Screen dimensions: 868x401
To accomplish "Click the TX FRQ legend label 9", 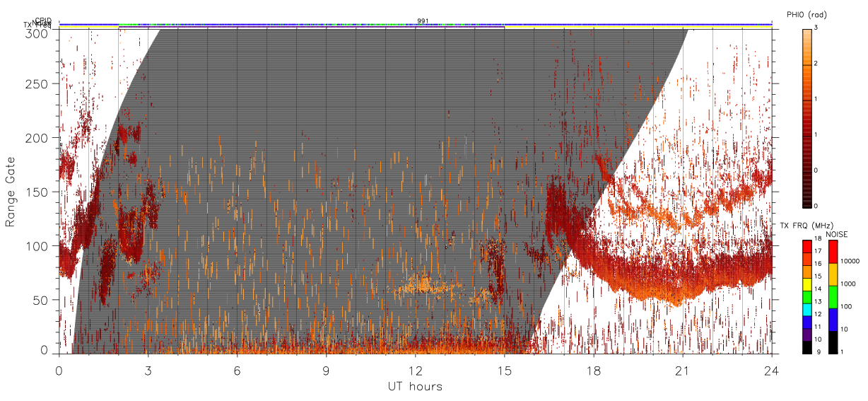I will [819, 352].
